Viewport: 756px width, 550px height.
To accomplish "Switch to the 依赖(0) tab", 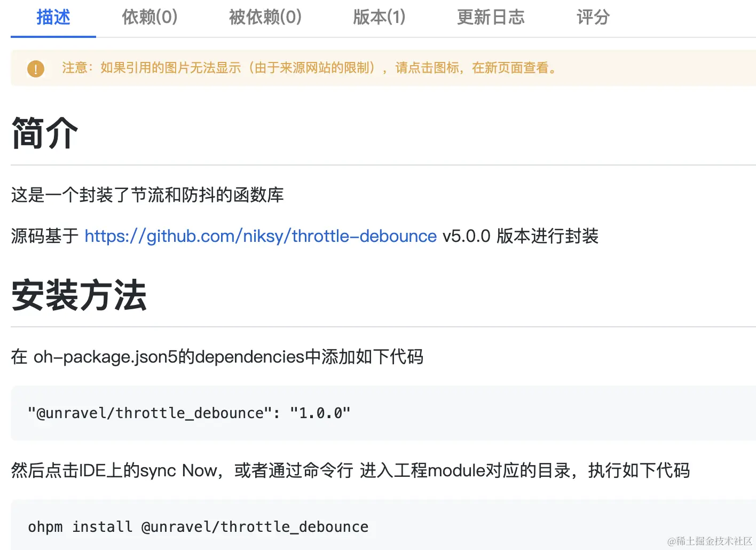I will tap(149, 17).
